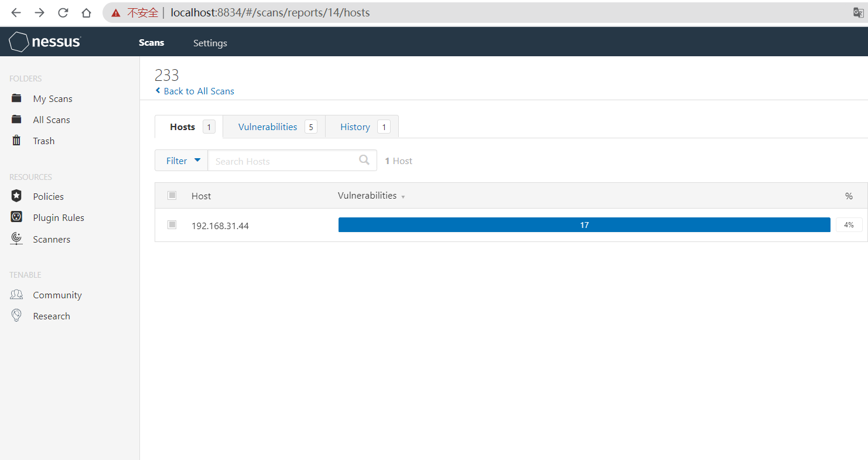Click the Research lightbulb icon
Viewport: 868px width, 460px height.
[x=16, y=315]
